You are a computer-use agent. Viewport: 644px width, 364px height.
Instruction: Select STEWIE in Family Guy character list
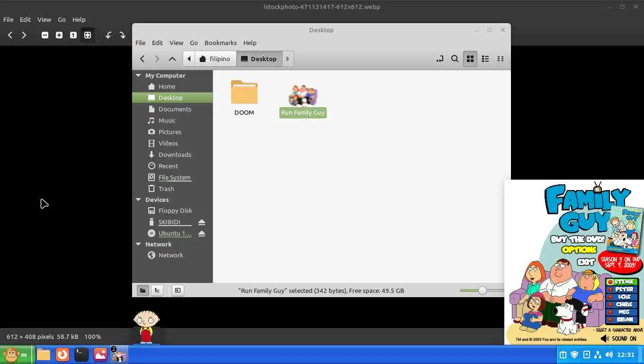[622, 282]
